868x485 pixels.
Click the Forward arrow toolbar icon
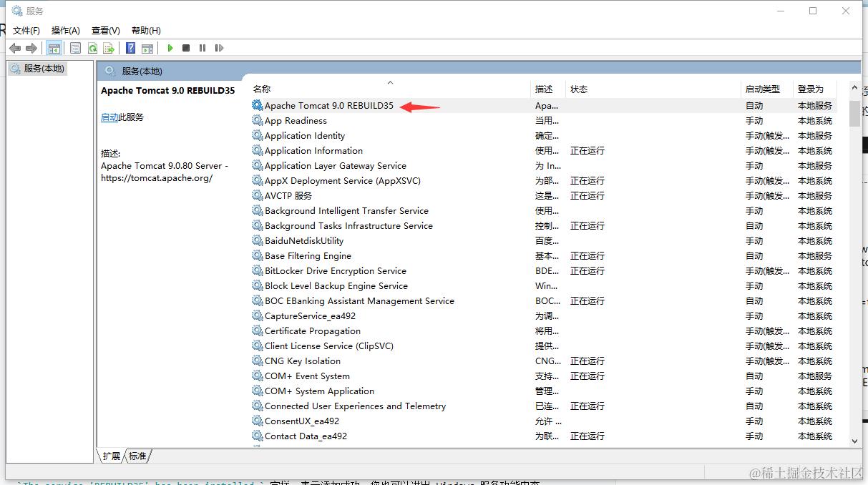31,48
